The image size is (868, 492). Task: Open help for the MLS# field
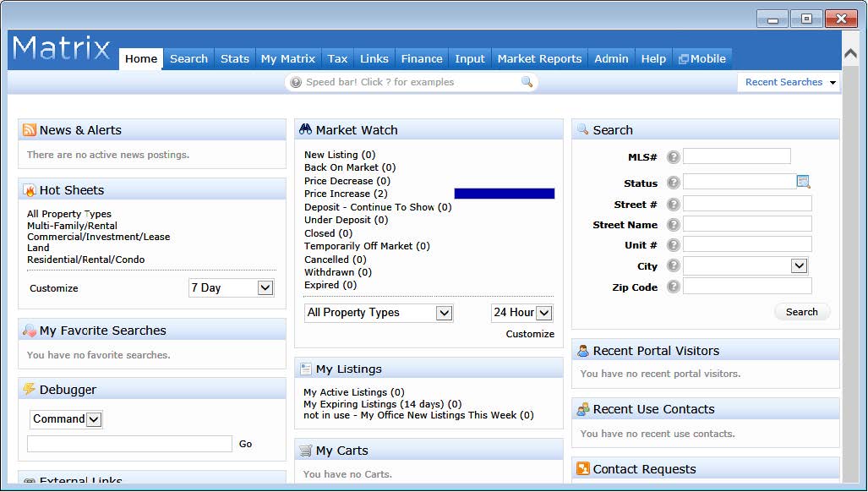(673, 157)
